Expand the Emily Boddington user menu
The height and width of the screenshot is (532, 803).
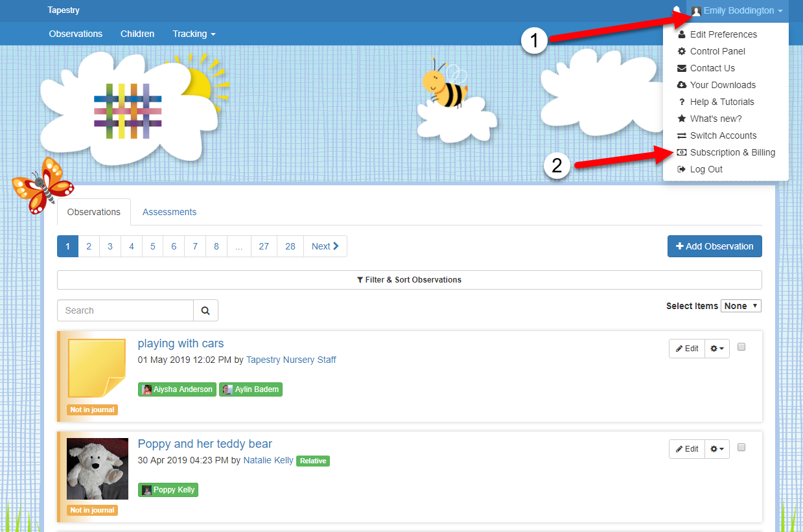738,11
